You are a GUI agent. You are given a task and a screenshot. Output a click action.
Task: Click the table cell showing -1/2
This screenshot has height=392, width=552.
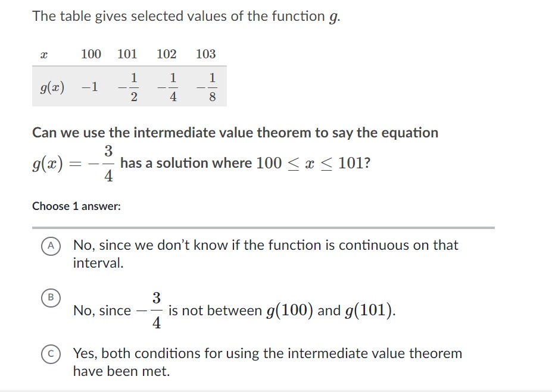(x=129, y=86)
